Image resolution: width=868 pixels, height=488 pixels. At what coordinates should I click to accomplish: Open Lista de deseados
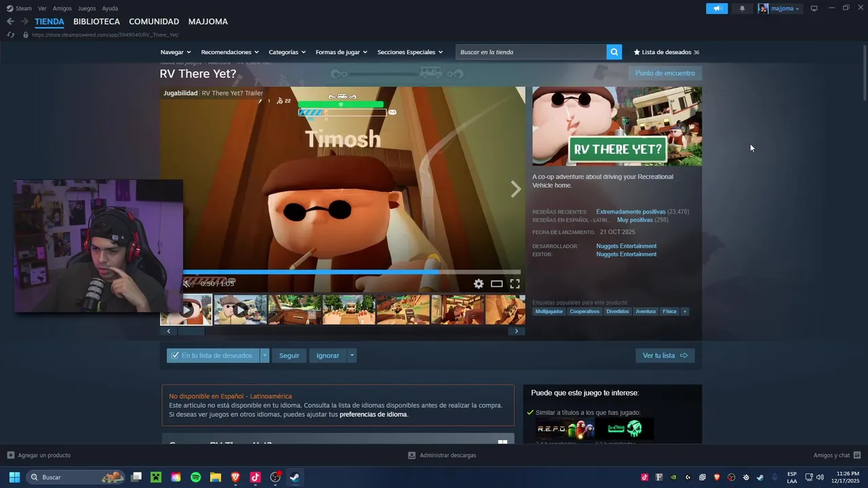[666, 52]
